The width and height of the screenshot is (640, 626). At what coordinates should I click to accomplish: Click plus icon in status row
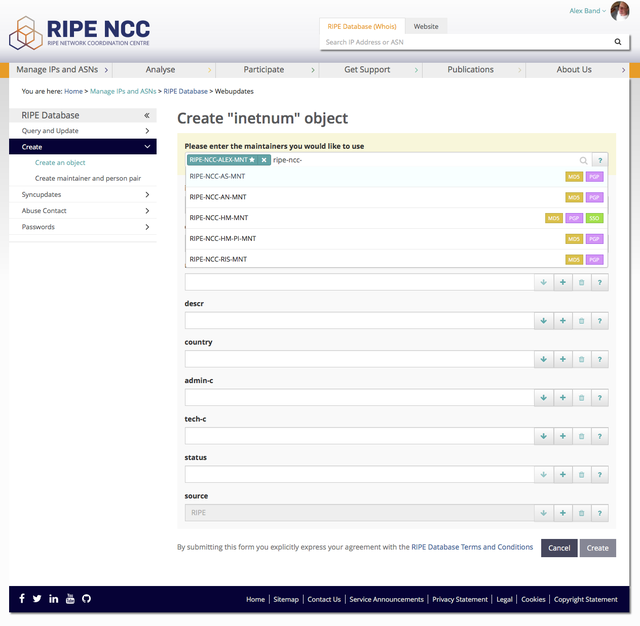(x=563, y=475)
